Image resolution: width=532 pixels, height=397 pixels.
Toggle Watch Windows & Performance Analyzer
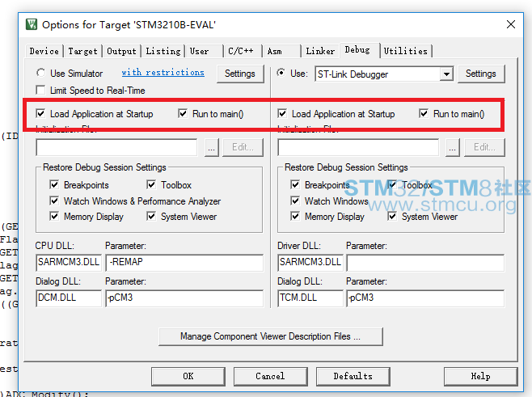[54, 201]
